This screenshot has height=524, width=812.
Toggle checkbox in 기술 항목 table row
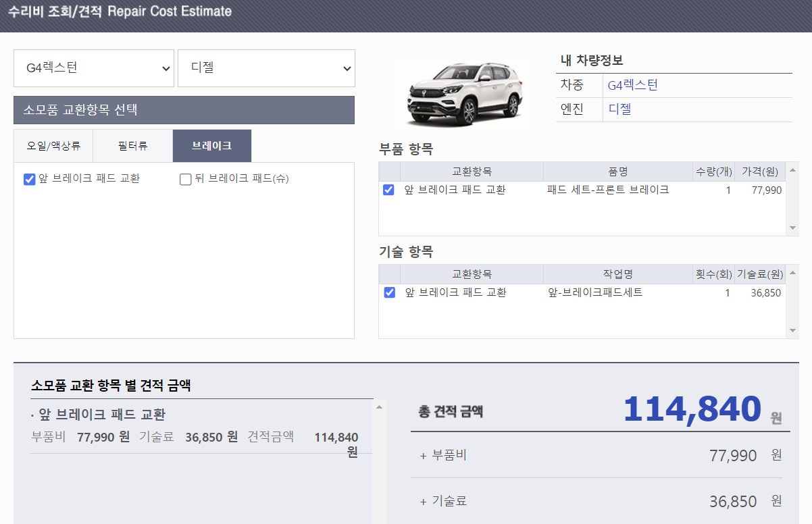(x=389, y=293)
